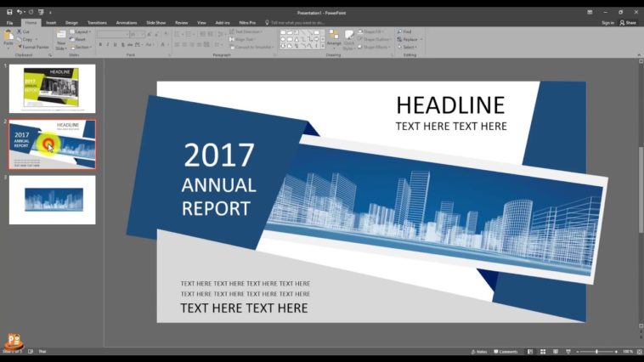Expand the Select dropdown in Editing group
Viewport: 644px width, 362px height.
click(x=410, y=47)
